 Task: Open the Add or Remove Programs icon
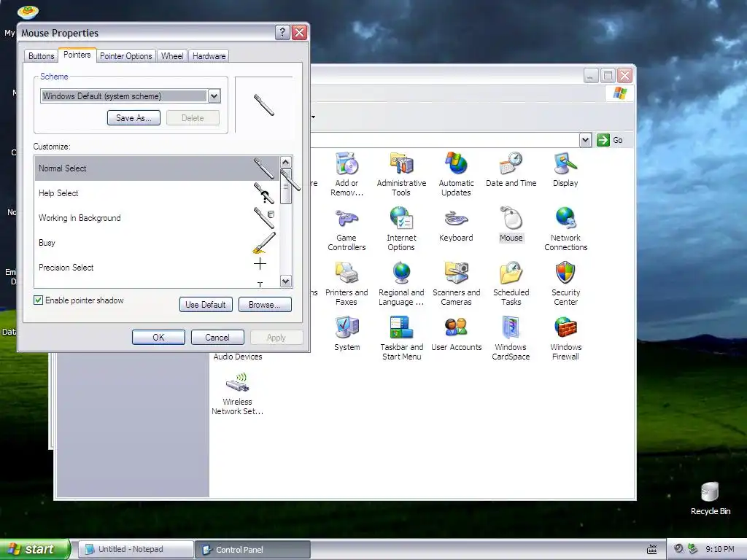[x=347, y=174]
